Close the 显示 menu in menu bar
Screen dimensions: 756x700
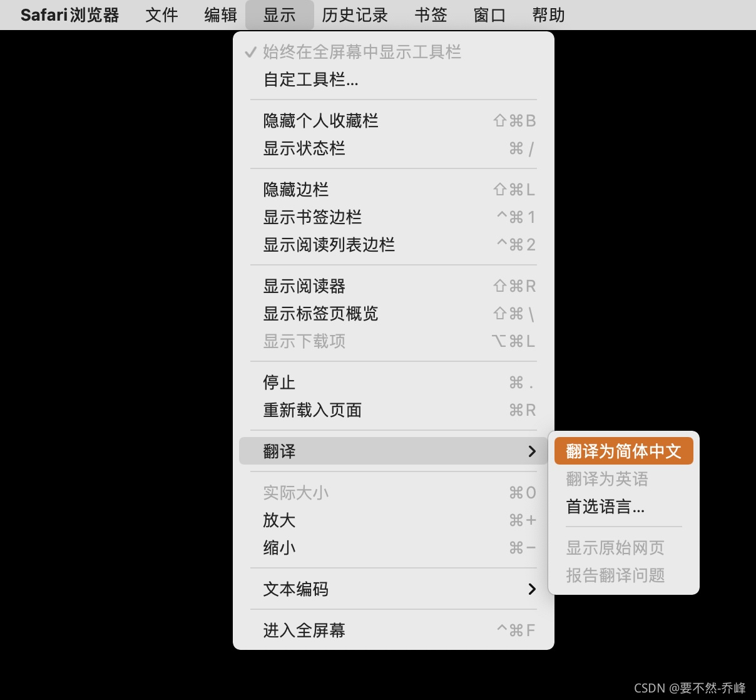click(279, 15)
